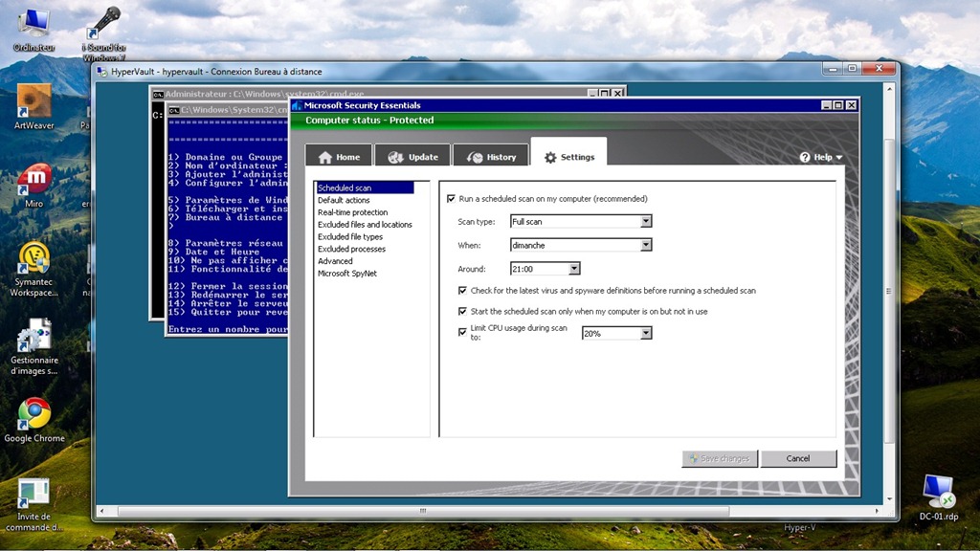The image size is (980, 551).
Task: Click the scroll down arrow of remote desktop
Action: pyautogui.click(x=889, y=499)
